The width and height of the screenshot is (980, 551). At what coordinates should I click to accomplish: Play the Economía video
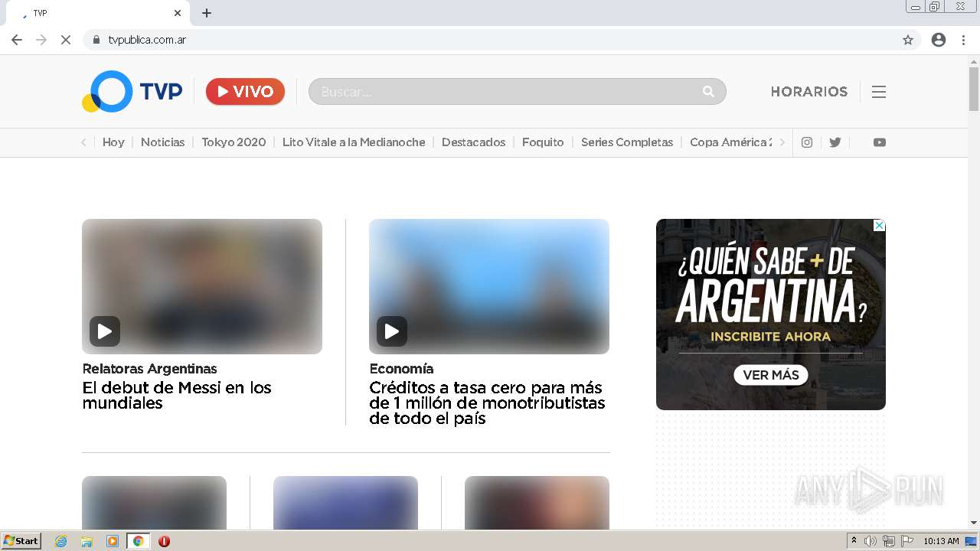point(392,331)
